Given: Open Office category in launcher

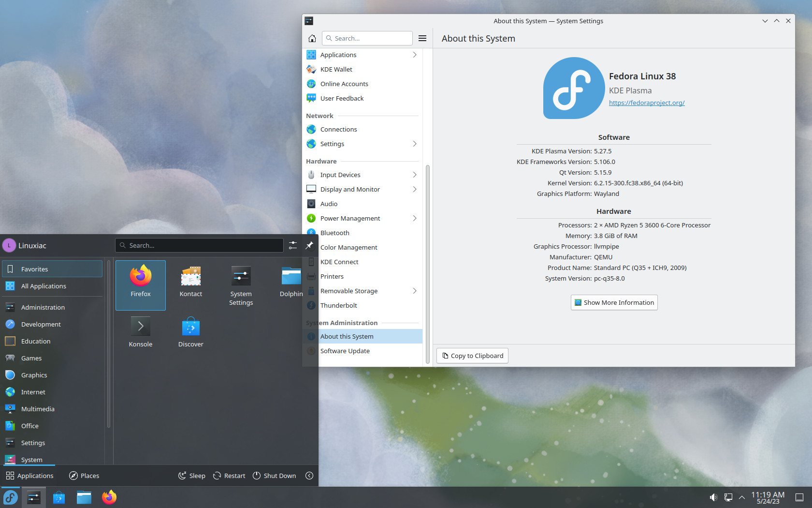Looking at the screenshot, I should [52, 426].
